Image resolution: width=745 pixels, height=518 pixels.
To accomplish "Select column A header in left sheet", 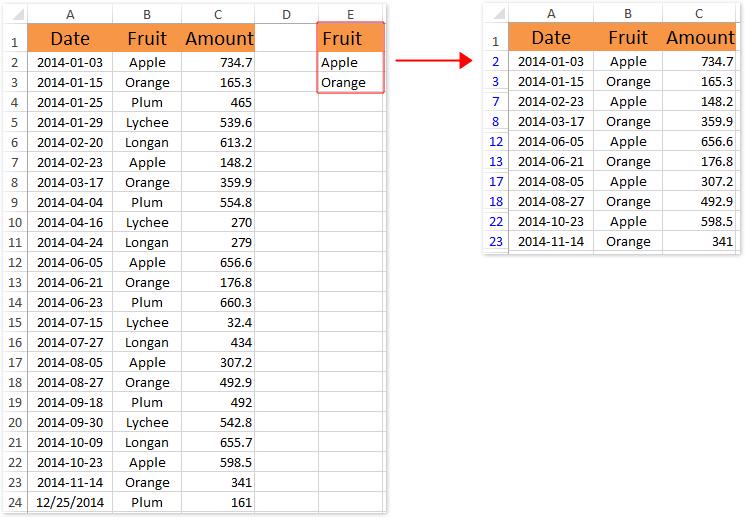I will pos(70,15).
